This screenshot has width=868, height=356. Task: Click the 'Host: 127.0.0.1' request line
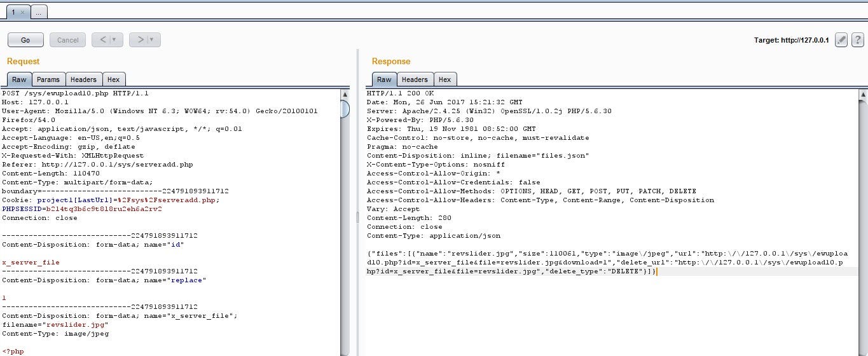pyautogui.click(x=34, y=102)
